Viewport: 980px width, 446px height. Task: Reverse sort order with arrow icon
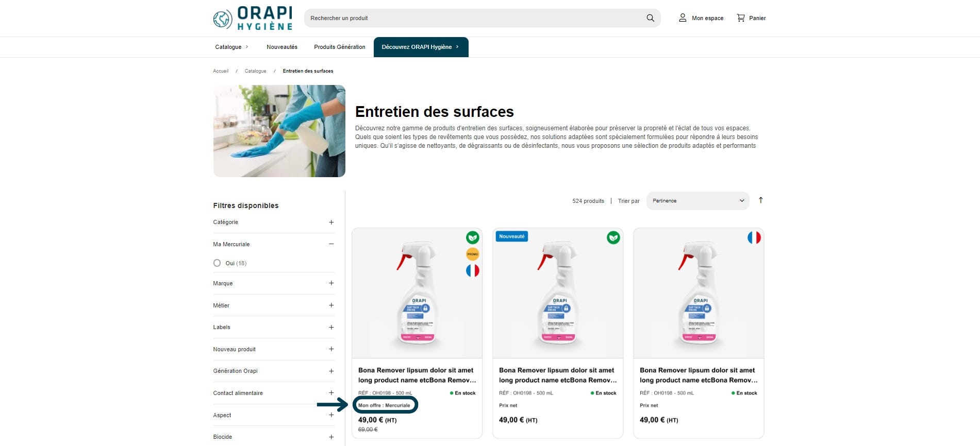760,200
